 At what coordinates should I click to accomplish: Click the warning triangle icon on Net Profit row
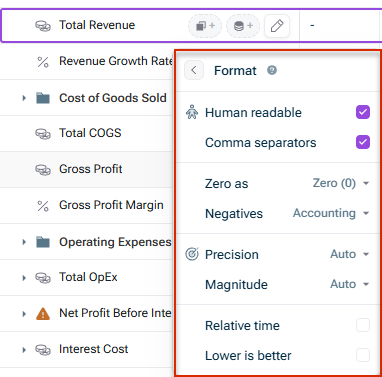43,314
